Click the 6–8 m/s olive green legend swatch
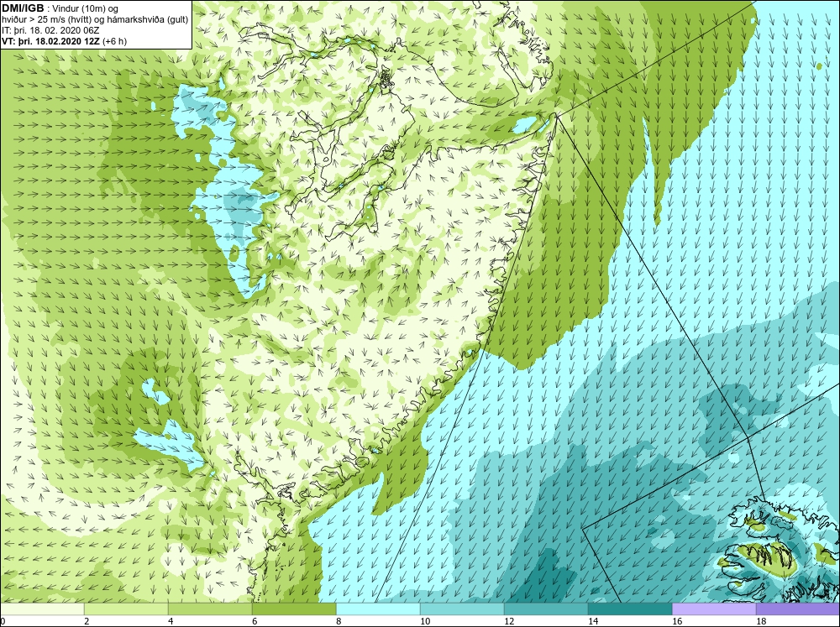840x627 pixels. pos(294,609)
